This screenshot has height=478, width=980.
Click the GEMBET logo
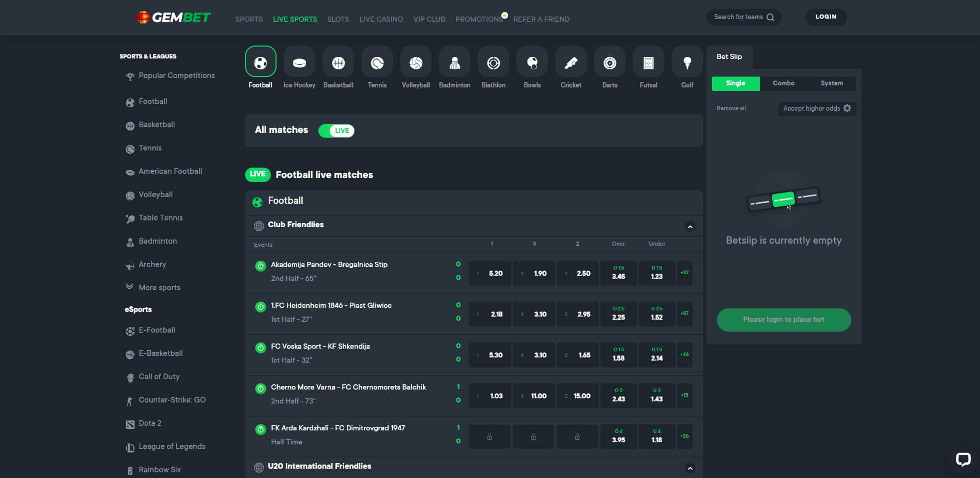coord(173,18)
